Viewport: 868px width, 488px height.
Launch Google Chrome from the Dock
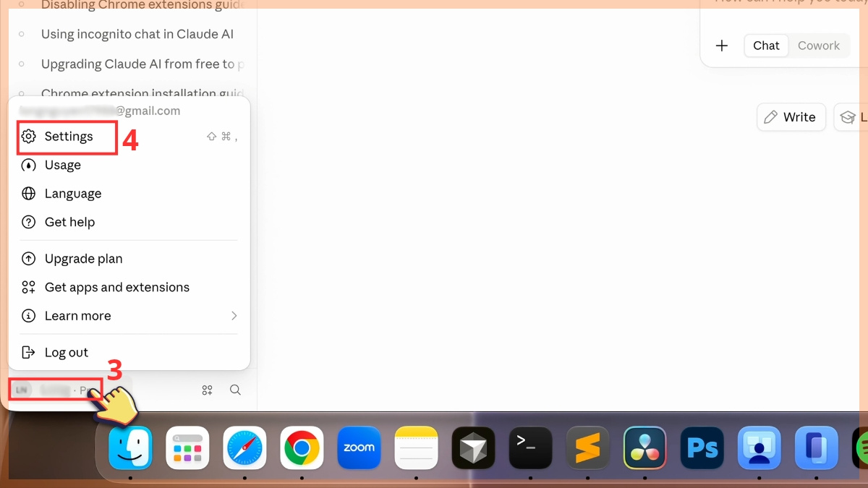[x=302, y=448]
